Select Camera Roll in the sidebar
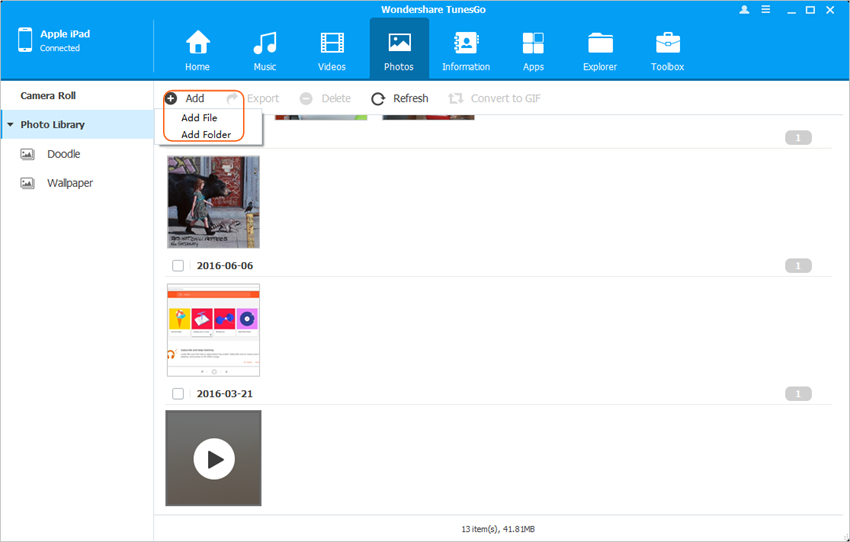The image size is (850, 542). 48,96
